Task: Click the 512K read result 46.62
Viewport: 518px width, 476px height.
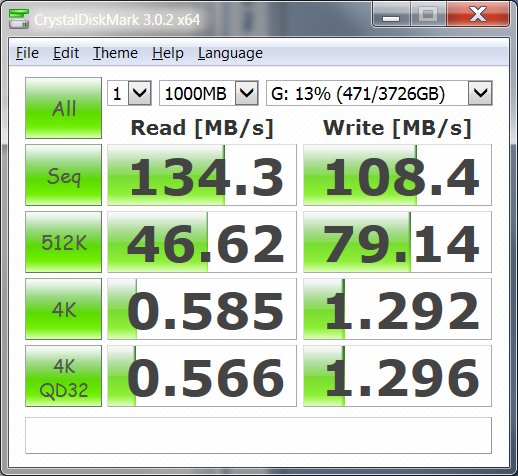Action: 202,242
